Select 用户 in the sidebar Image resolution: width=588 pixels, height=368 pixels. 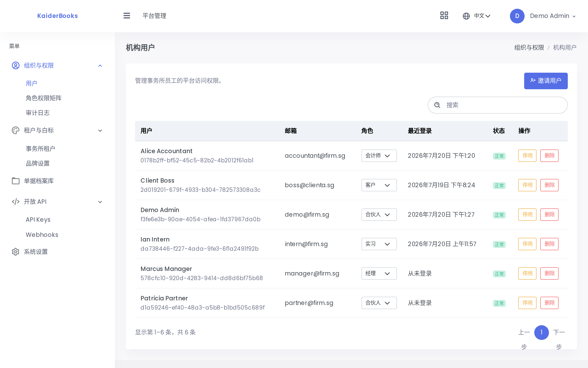(x=32, y=83)
